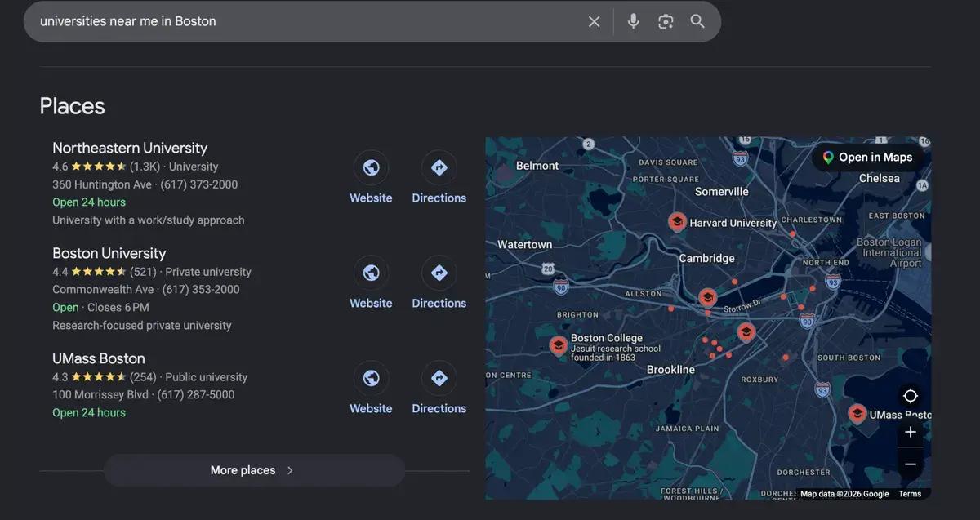
Task: Open search by image camera icon
Action: (x=666, y=21)
